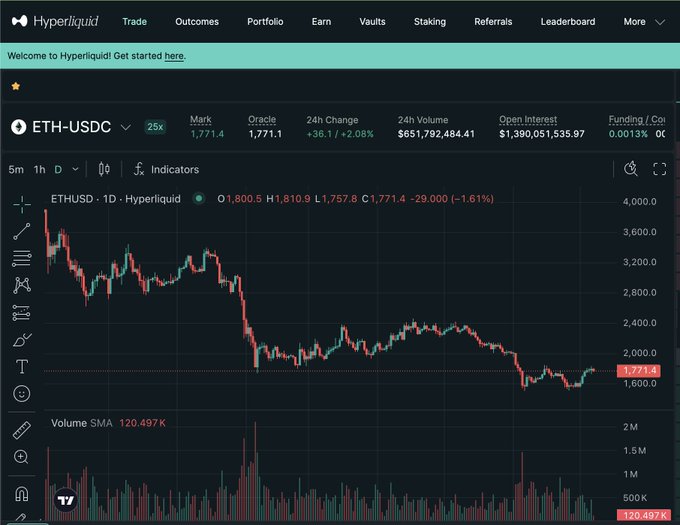Toggle the magnet mode tool
680x525 pixels.
[x=22, y=494]
